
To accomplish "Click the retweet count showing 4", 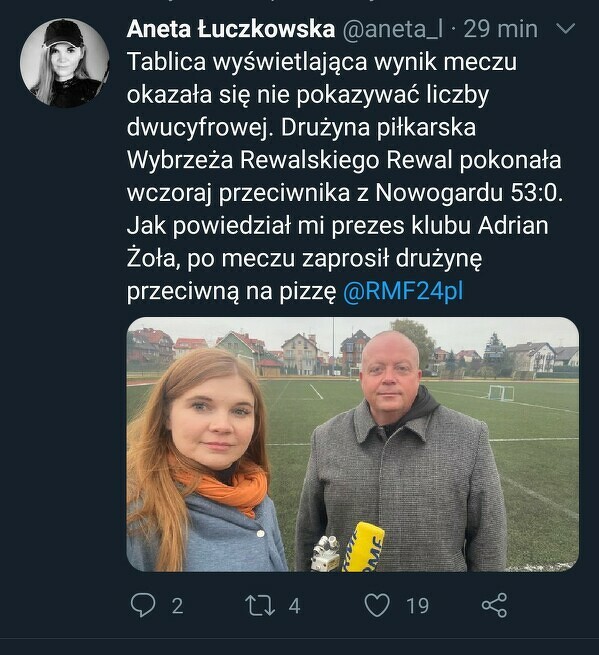I will pos(294,606).
